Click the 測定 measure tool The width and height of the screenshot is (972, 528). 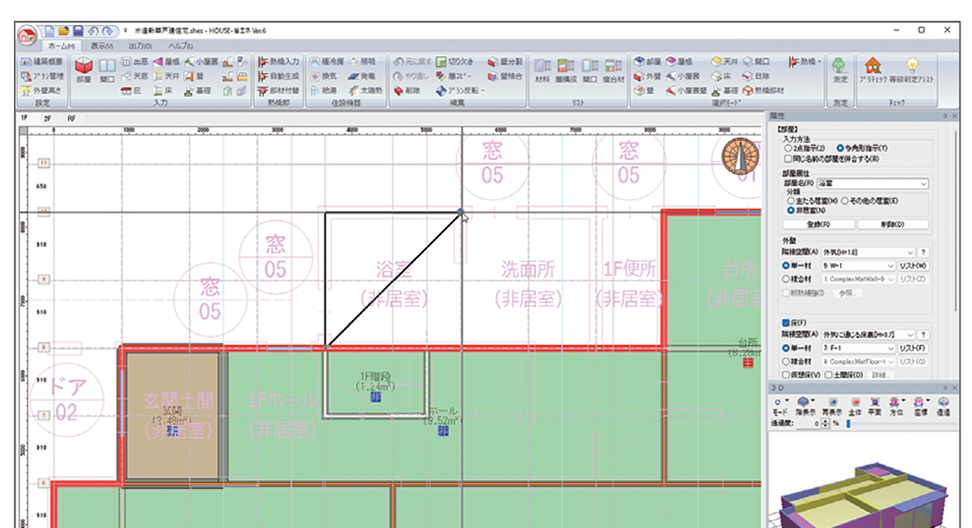coord(840,72)
